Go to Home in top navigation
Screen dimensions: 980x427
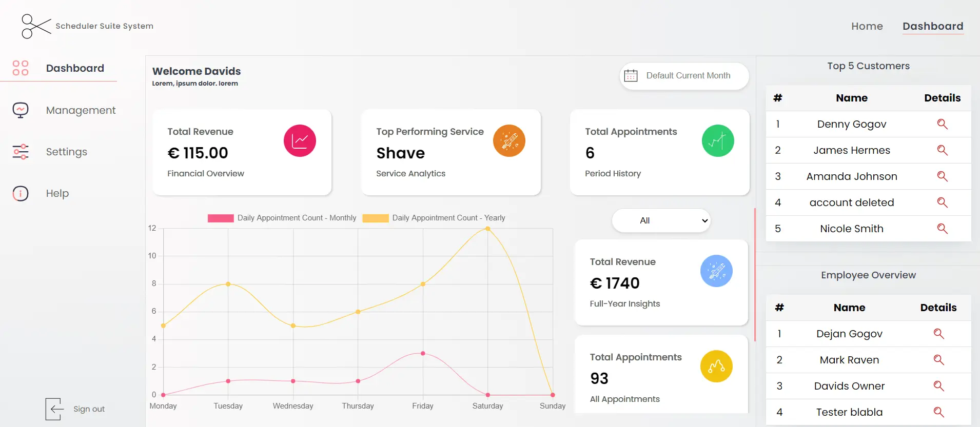(867, 26)
